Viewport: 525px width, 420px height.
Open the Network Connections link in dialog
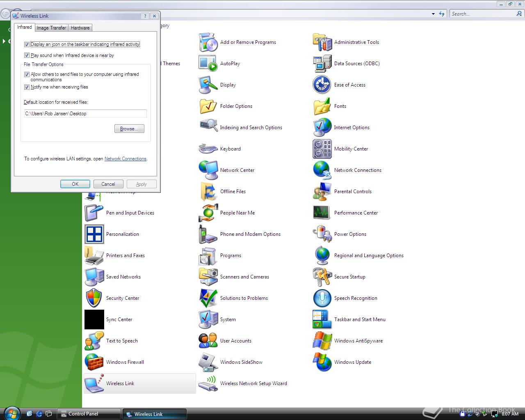click(x=125, y=159)
